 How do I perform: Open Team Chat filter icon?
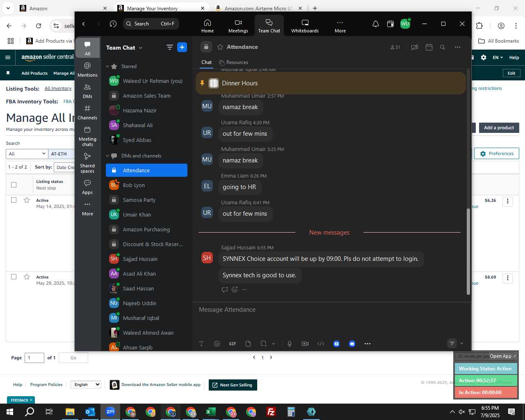169,48
